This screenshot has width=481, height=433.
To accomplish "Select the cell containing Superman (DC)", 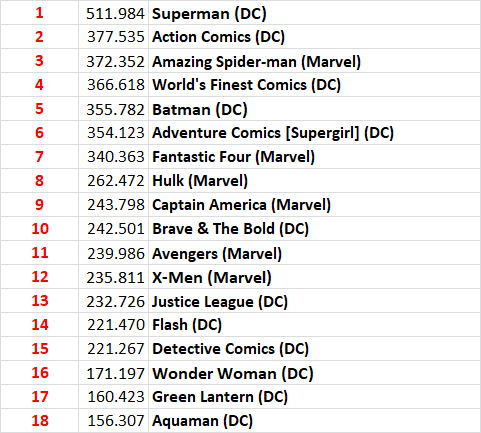I will [x=314, y=13].
